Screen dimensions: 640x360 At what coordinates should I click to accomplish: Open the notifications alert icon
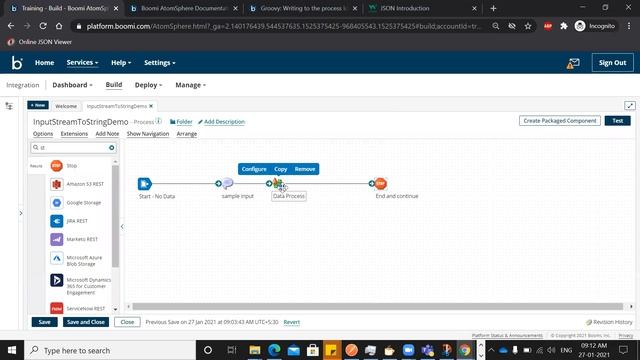coord(573,63)
